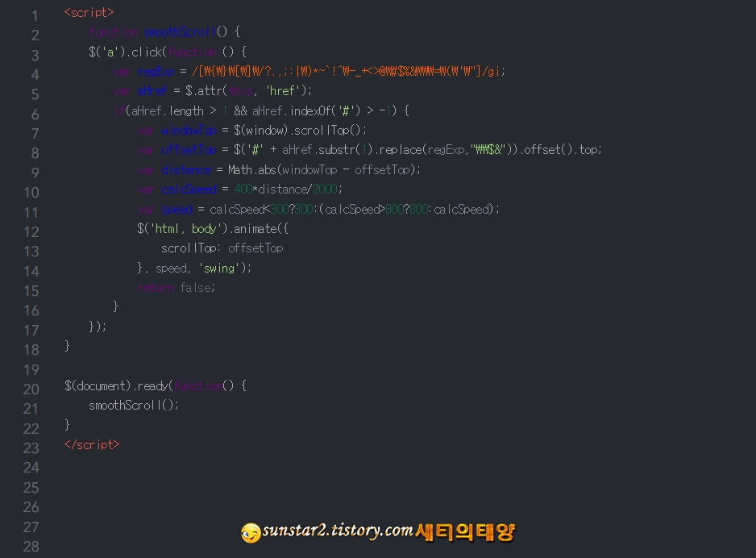Click line number 25 in the gutter
Image resolution: width=756 pixels, height=558 pixels.
click(x=31, y=488)
